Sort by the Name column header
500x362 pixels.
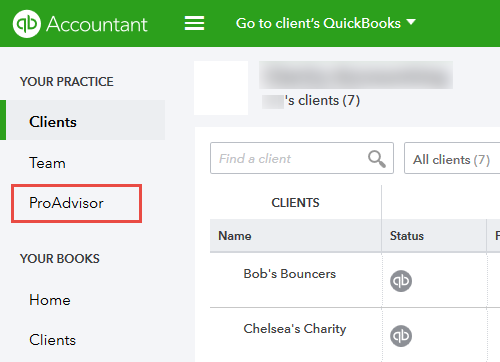click(x=235, y=236)
